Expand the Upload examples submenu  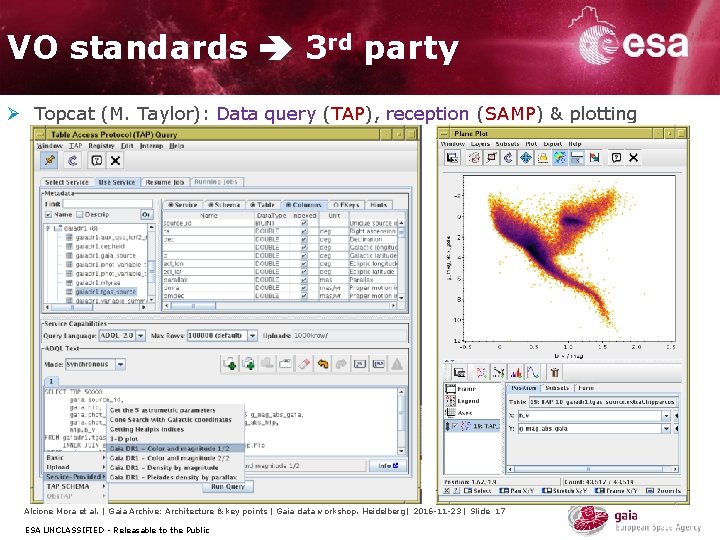tap(75, 467)
